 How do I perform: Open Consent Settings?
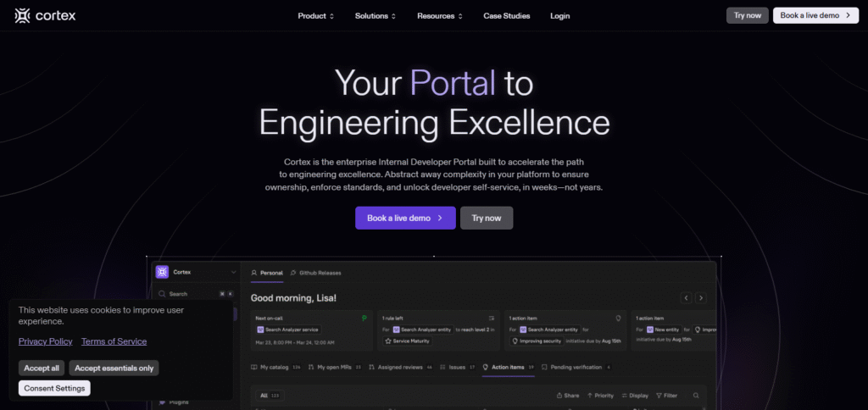[x=54, y=389]
